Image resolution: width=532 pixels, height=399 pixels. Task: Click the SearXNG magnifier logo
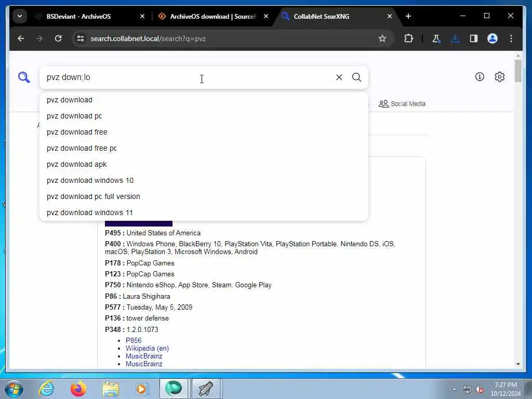point(24,77)
